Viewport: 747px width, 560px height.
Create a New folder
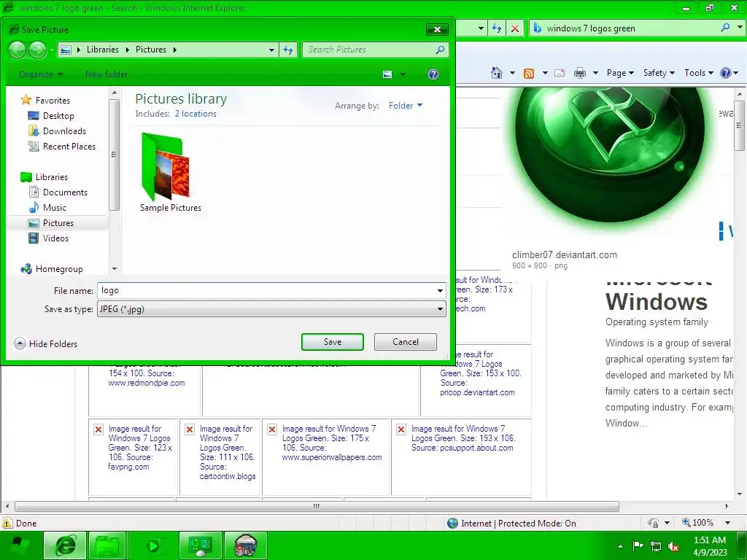click(x=107, y=74)
